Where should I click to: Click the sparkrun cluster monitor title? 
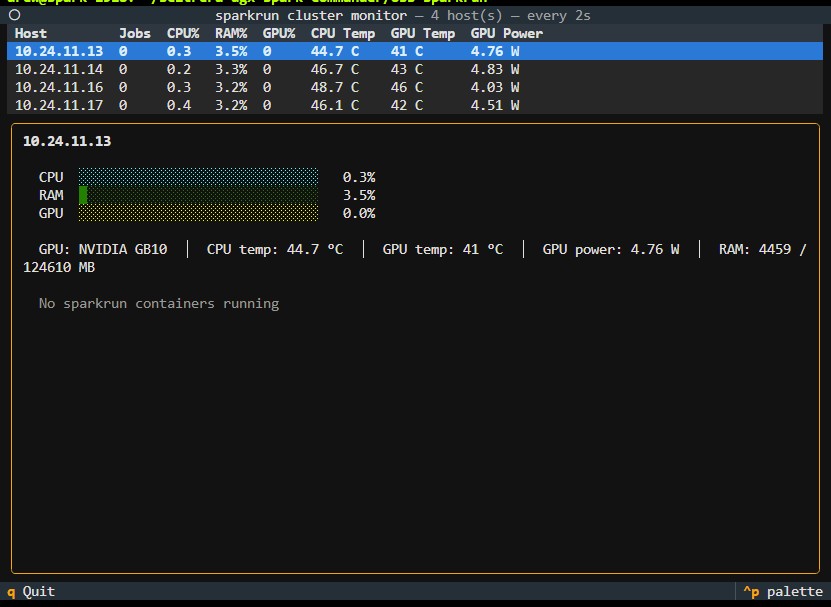pyautogui.click(x=311, y=15)
